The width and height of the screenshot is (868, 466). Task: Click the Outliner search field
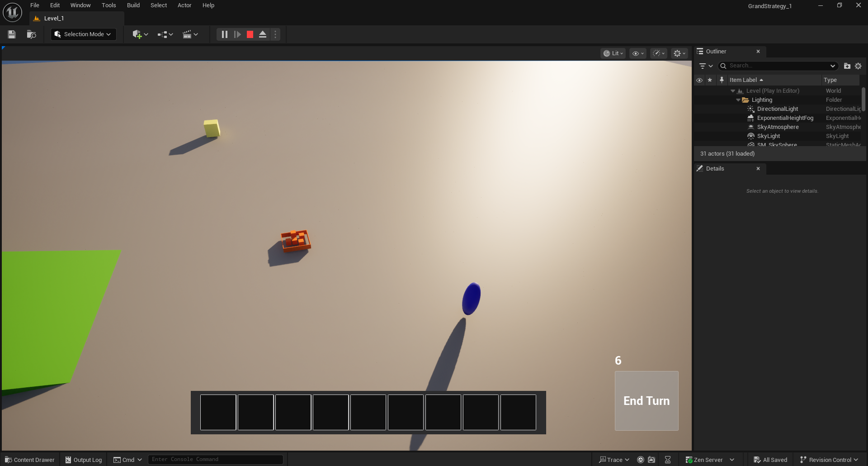pos(778,66)
